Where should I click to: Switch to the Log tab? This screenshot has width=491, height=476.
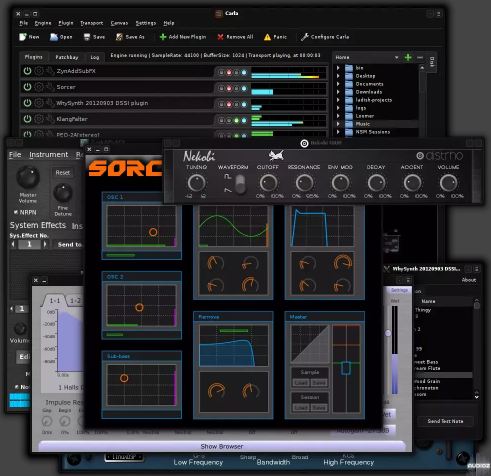[x=95, y=57]
